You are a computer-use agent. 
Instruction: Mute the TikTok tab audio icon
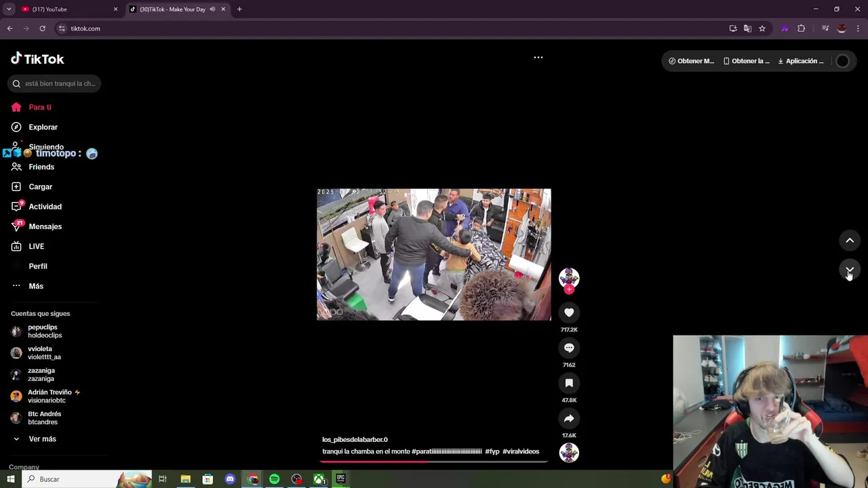[212, 9]
